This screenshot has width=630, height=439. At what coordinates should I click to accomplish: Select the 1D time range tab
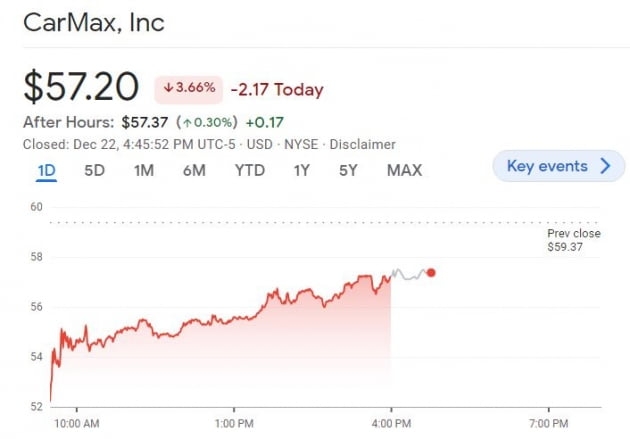point(46,170)
